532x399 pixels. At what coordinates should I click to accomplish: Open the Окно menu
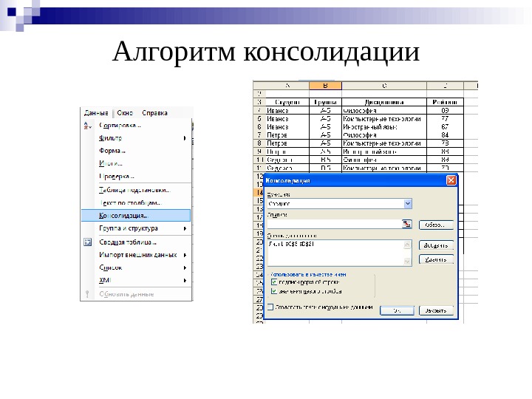125,113
